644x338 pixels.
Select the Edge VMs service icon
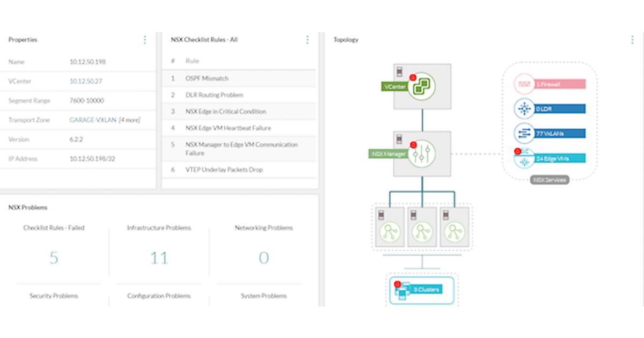tap(523, 158)
